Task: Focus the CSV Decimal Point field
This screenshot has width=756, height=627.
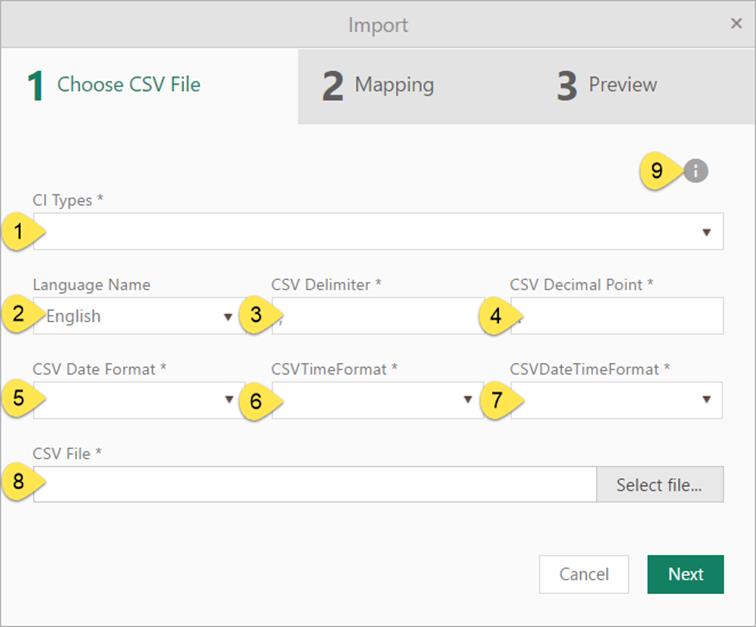Action: [620, 316]
